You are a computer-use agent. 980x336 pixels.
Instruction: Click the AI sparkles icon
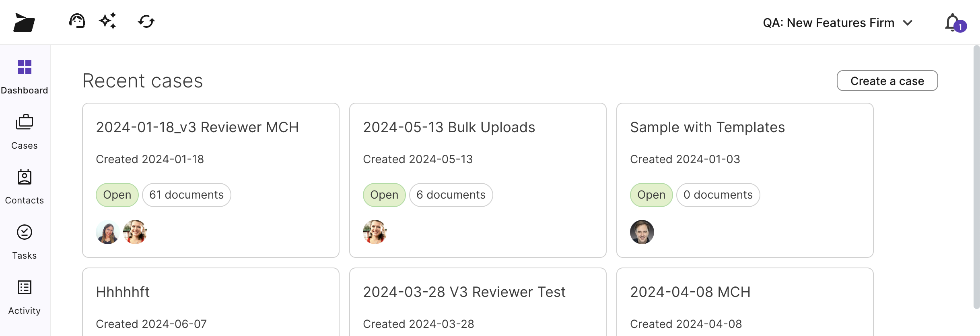tap(108, 21)
